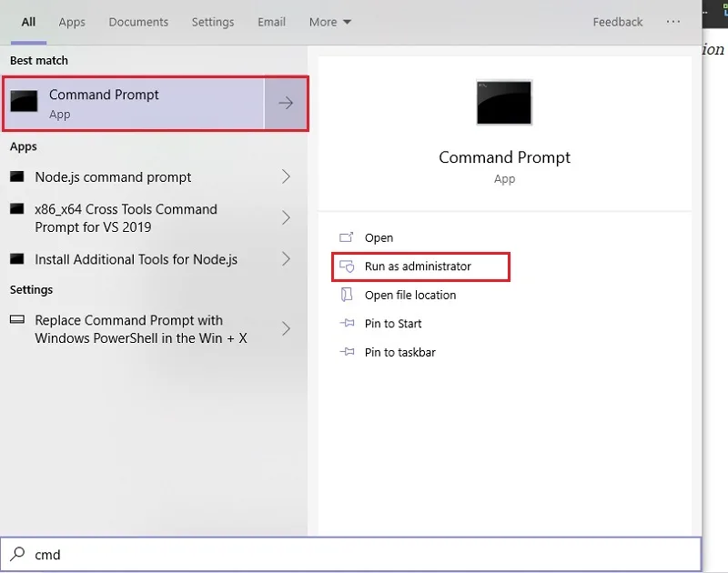The width and height of the screenshot is (728, 573).
Task: Click the Open file location icon
Action: click(347, 295)
